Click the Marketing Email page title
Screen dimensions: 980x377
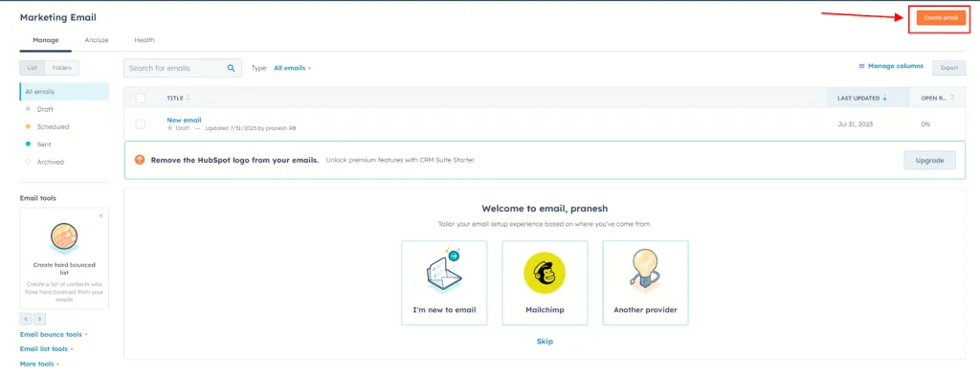58,17
